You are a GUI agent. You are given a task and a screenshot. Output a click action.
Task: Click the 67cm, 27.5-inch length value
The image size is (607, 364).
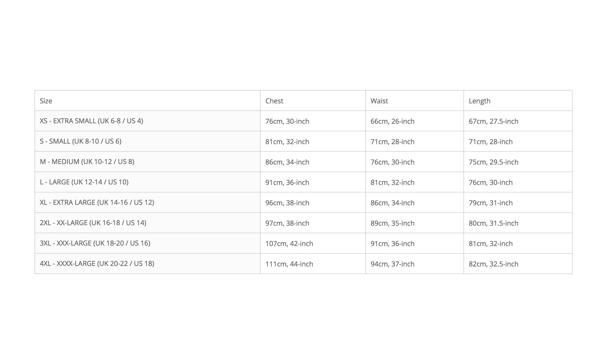493,121
